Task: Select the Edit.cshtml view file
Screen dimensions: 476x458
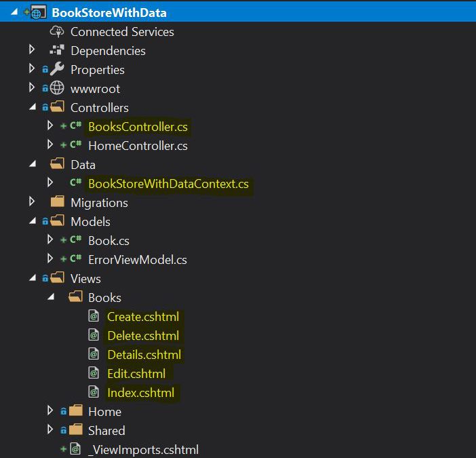Action: (136, 373)
